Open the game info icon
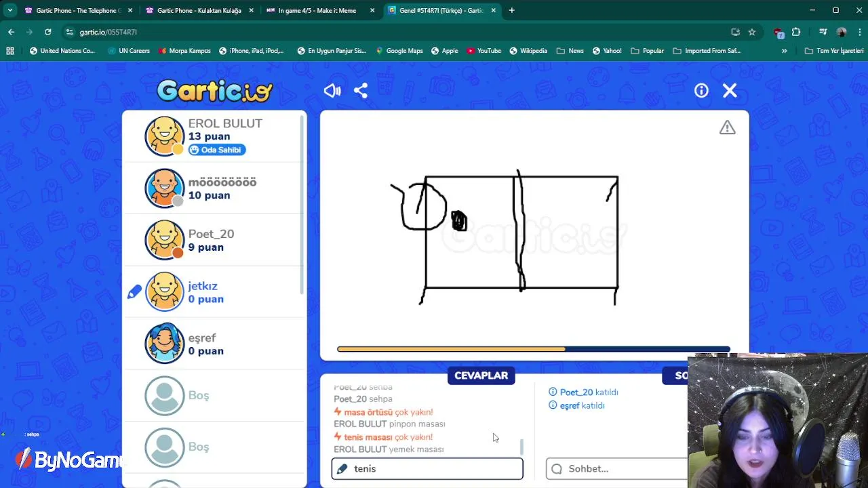868x488 pixels. click(701, 91)
